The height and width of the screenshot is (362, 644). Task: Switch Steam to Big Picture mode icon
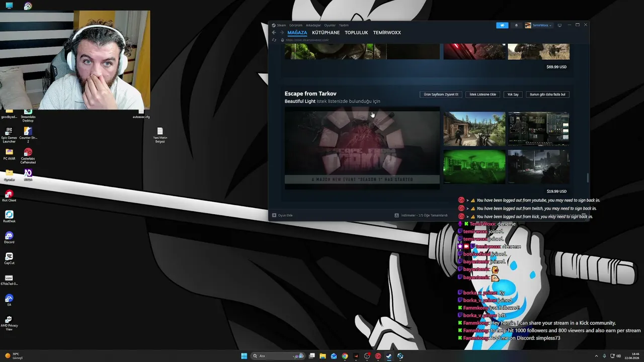click(559, 25)
